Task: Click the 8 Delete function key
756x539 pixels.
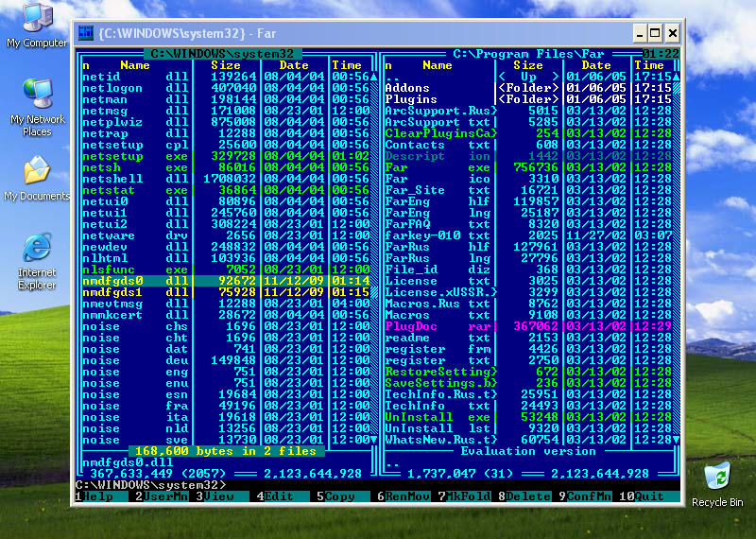Action: point(524,496)
